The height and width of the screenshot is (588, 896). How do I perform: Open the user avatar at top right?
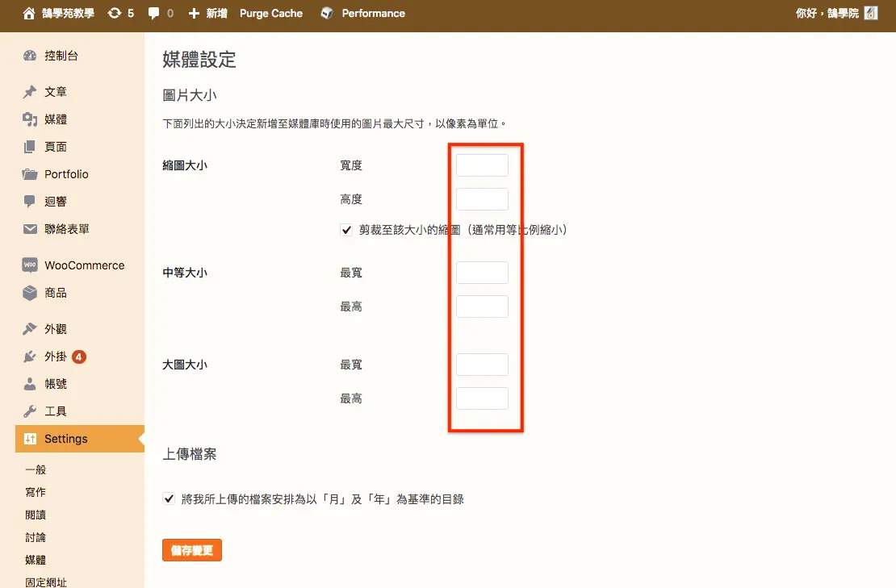pos(871,13)
